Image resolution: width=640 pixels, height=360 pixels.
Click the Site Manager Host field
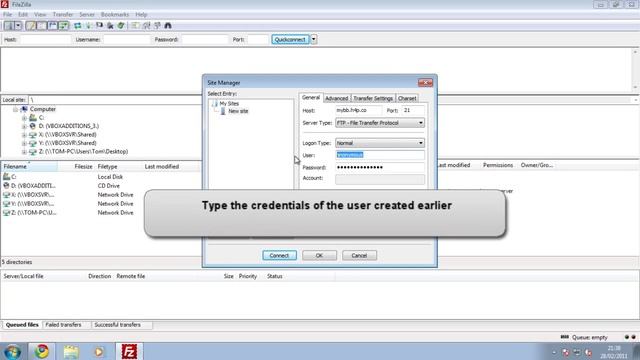[358, 110]
